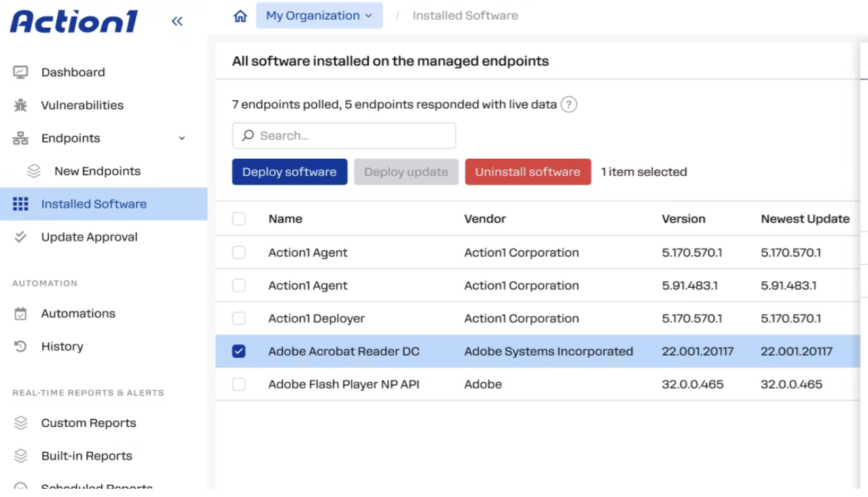Image resolution: width=868 pixels, height=497 pixels.
Task: Click the Vulnerabilities bug icon
Action: coord(20,105)
